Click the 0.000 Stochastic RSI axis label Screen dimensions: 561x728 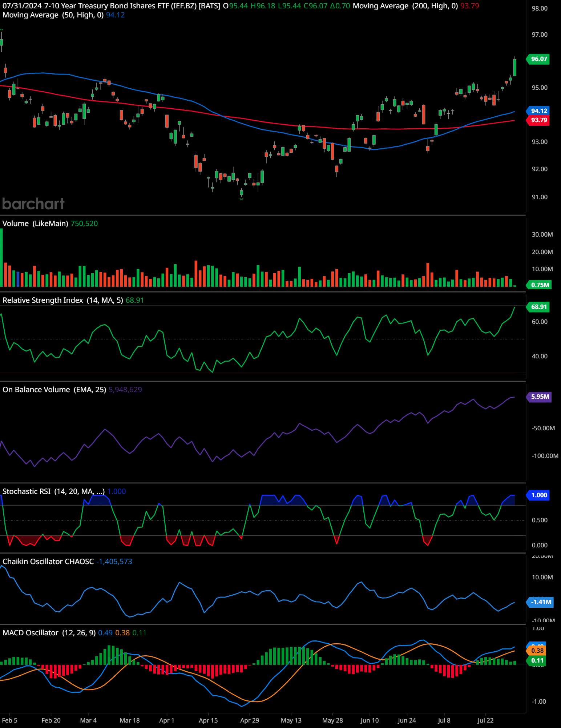540,545
